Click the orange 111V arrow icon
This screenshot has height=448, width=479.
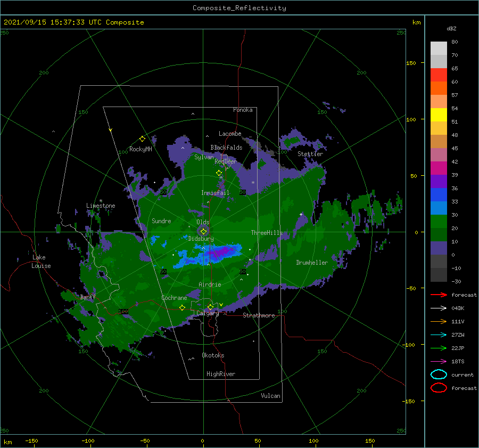tap(439, 321)
